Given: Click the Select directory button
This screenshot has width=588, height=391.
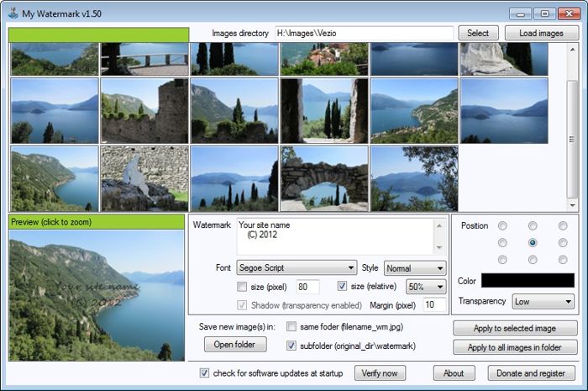Looking at the screenshot, I should [478, 33].
